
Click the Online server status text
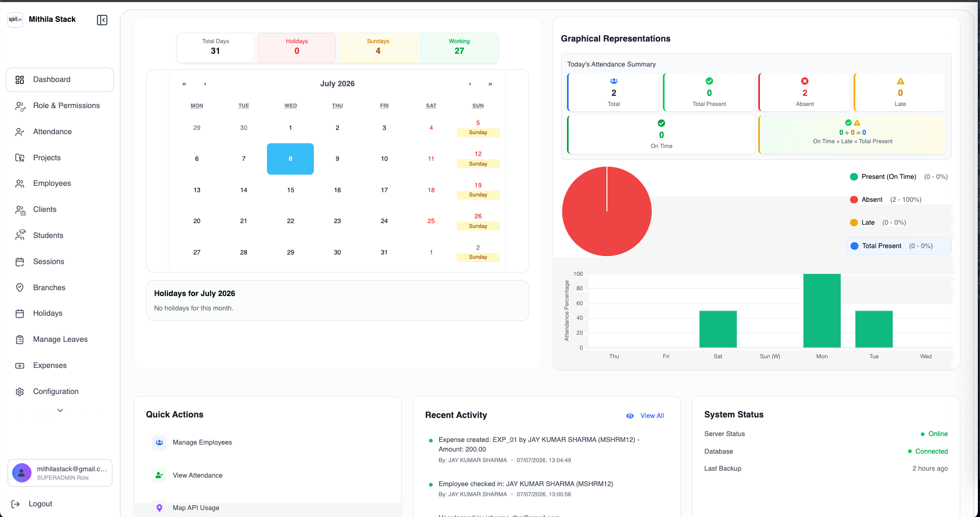coord(938,434)
